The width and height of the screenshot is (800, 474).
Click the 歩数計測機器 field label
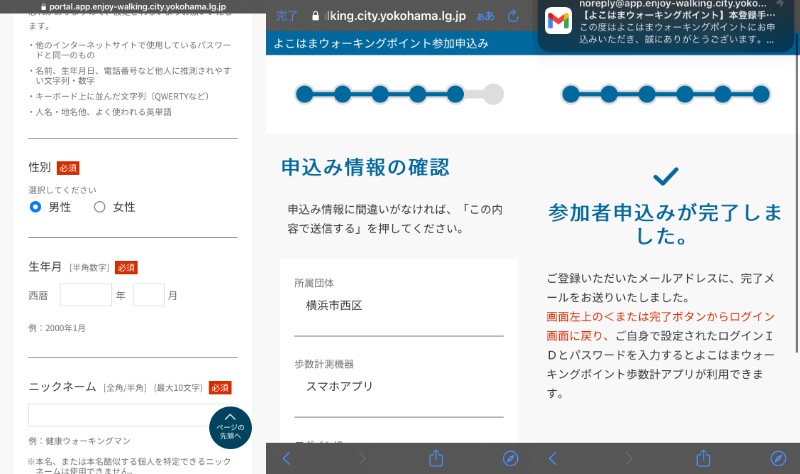click(x=324, y=364)
